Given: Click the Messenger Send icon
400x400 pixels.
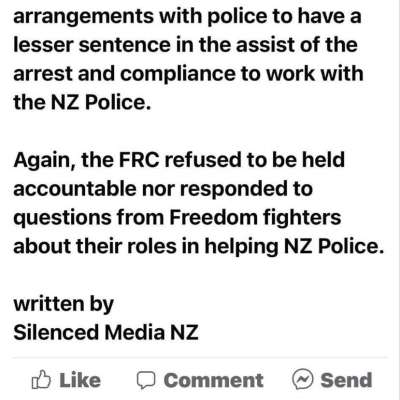Looking at the screenshot, I should 303,379.
